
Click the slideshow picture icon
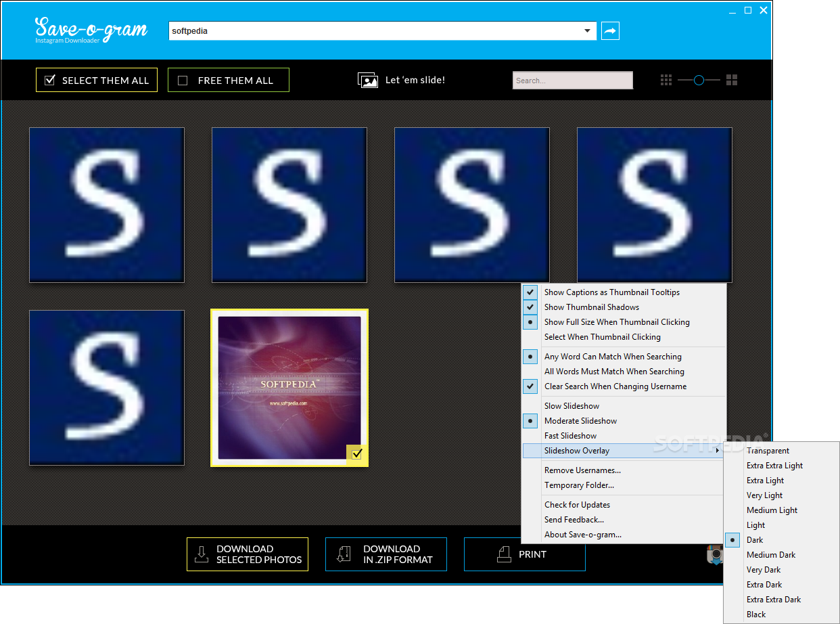tap(368, 80)
